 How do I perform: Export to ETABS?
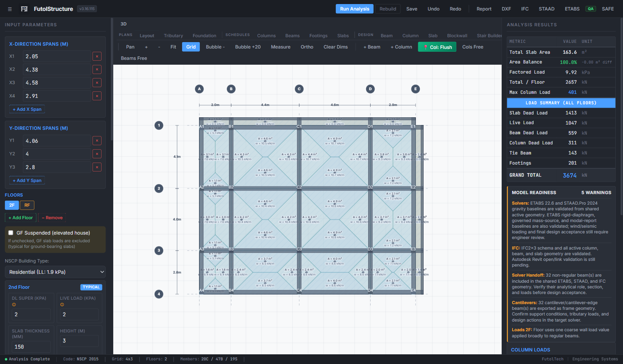[x=572, y=9]
